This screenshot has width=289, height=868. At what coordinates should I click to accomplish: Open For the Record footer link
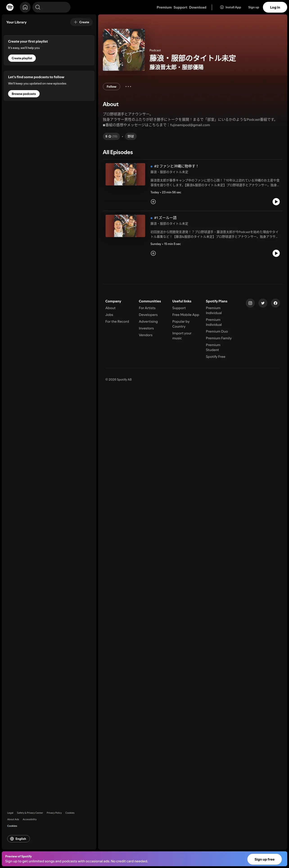coord(117,322)
